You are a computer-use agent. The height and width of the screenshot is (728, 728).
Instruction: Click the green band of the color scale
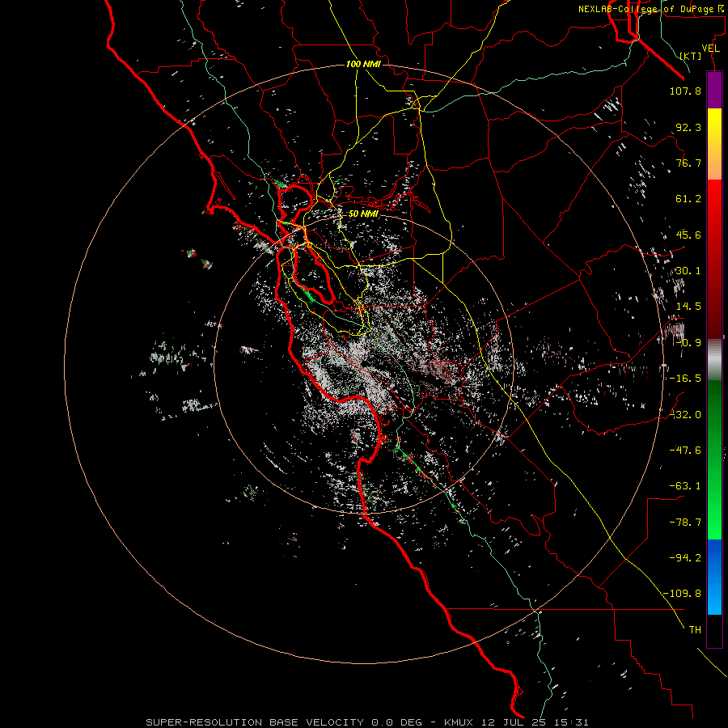point(714,459)
